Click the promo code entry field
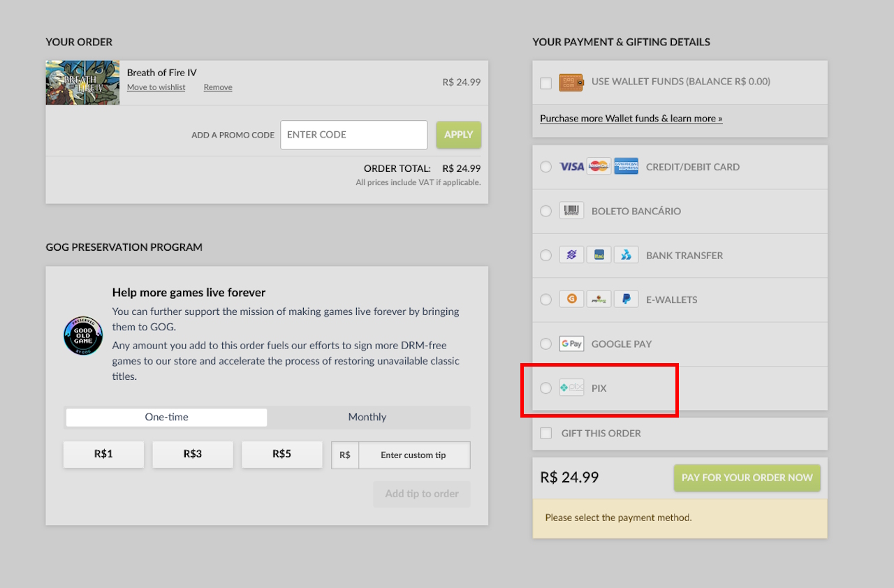Image resolution: width=894 pixels, height=588 pixels. coord(353,135)
